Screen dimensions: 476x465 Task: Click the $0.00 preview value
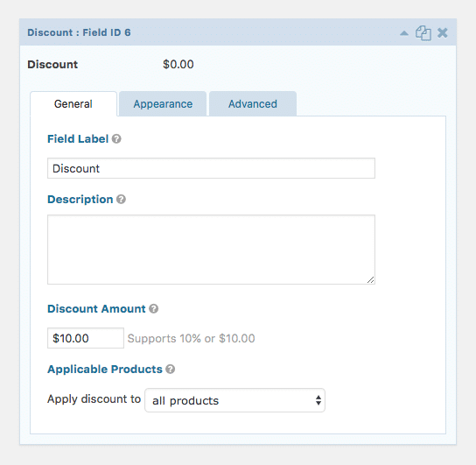[178, 65]
